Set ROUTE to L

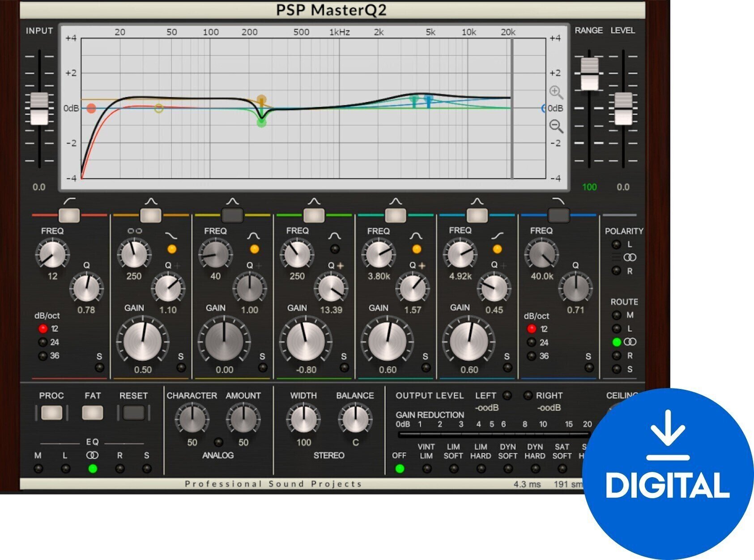616,329
